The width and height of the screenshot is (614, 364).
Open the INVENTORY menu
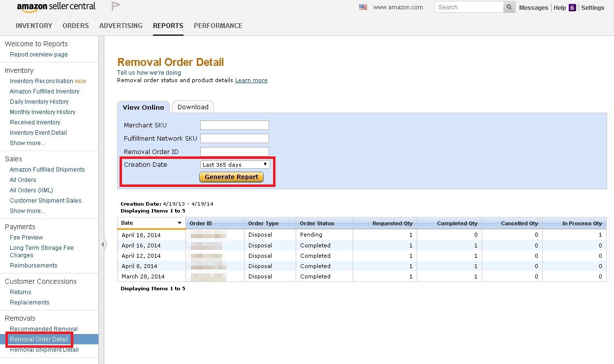point(34,26)
